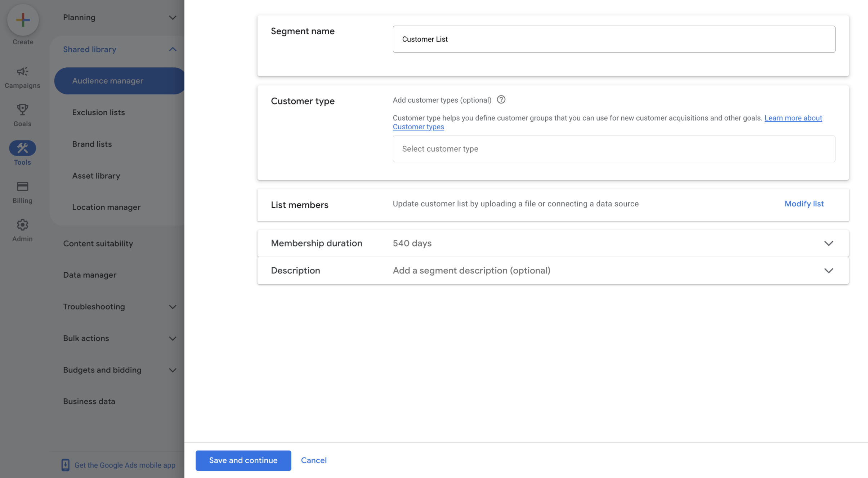The width and height of the screenshot is (868, 478).
Task: Collapse the Shared library section
Action: coord(173,49)
